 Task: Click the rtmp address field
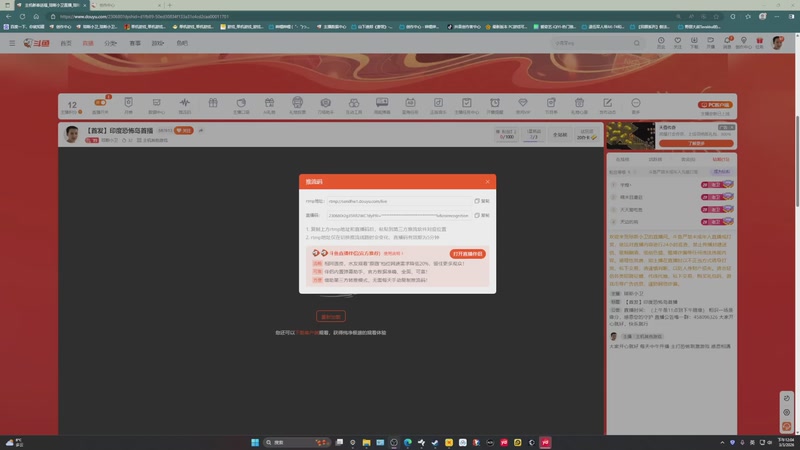pyautogui.click(x=399, y=201)
